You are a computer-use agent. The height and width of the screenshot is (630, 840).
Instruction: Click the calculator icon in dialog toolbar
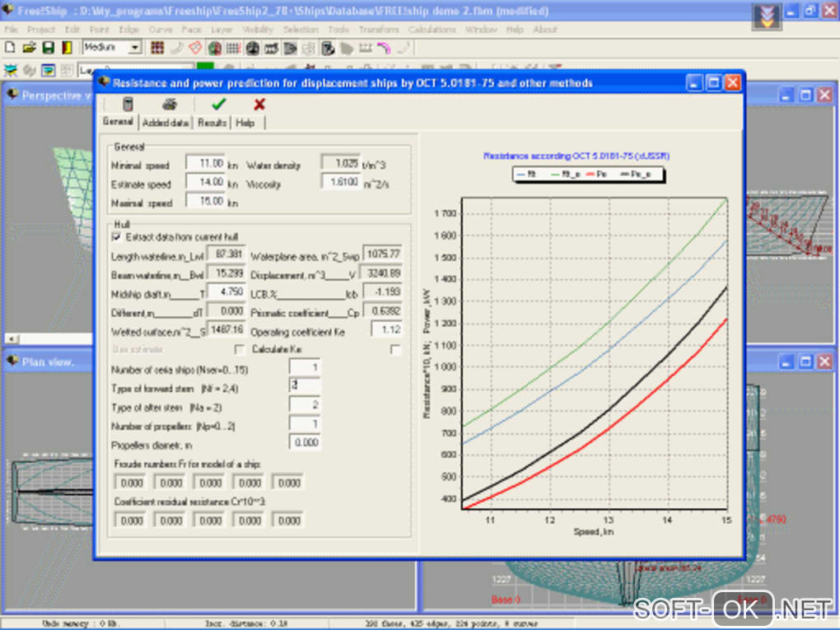click(x=127, y=105)
